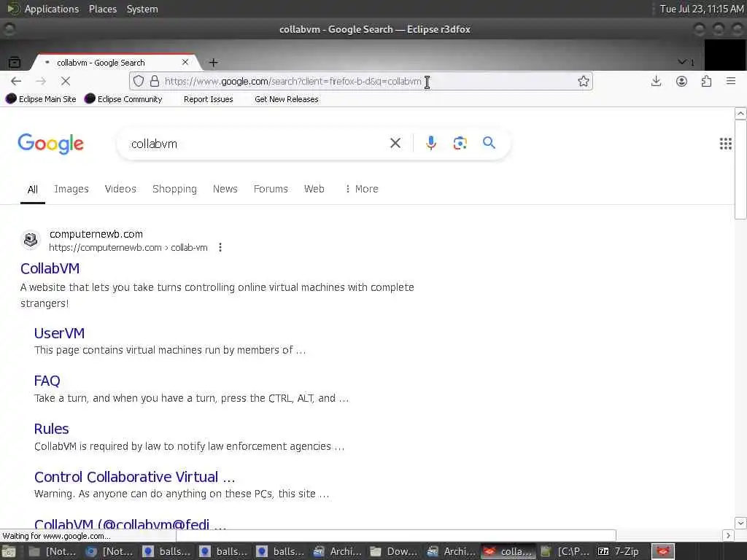Switch to the News results tab
Screen dimensions: 747x560
pos(225,189)
